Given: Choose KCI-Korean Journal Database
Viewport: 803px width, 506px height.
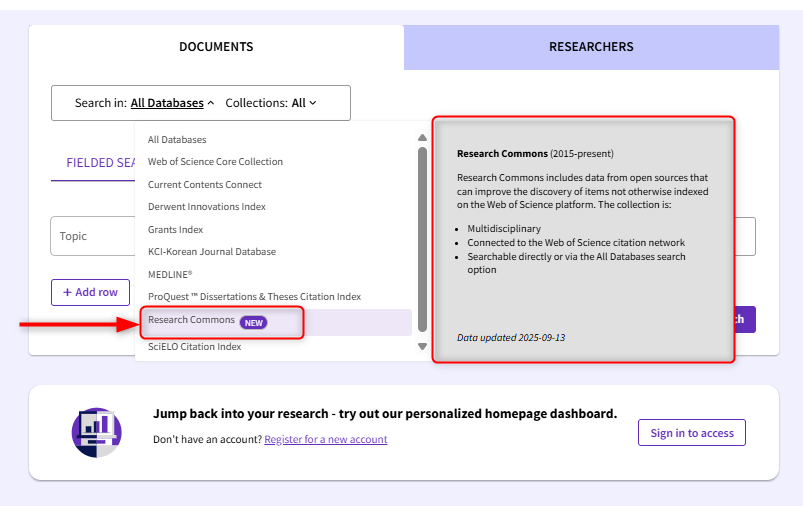Looking at the screenshot, I should click(x=212, y=252).
